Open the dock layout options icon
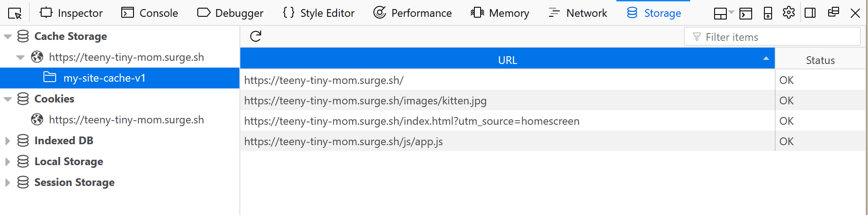 coord(724,14)
